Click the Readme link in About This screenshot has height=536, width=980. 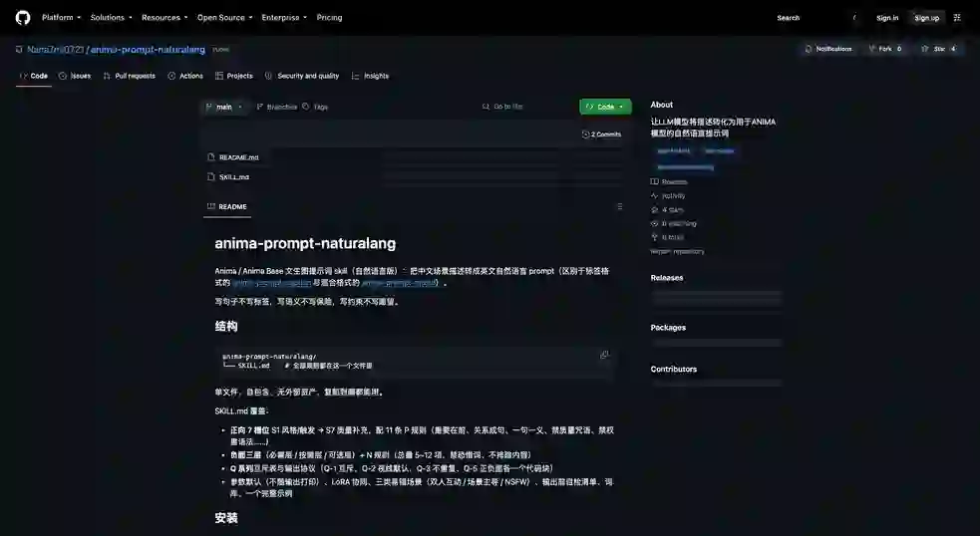(x=669, y=181)
